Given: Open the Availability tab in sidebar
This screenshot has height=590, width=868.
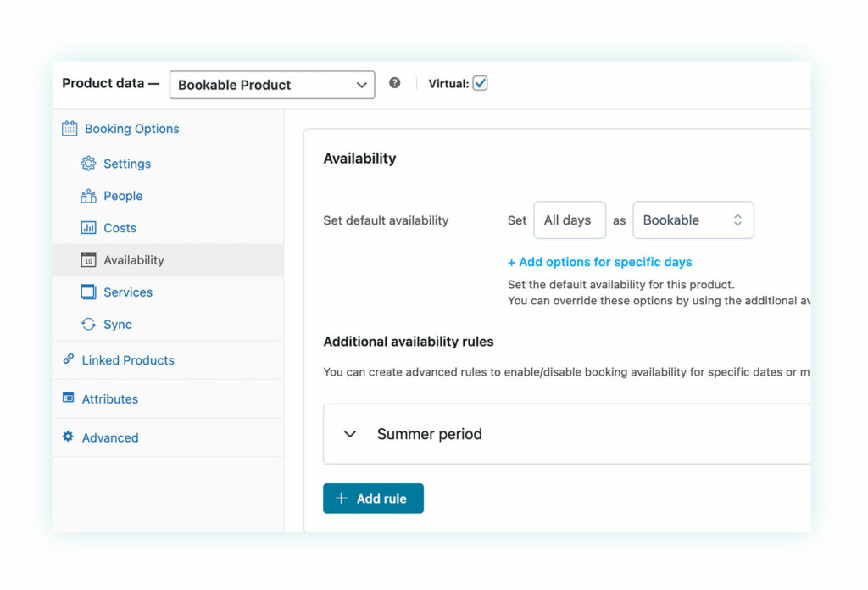Looking at the screenshot, I should (x=134, y=260).
